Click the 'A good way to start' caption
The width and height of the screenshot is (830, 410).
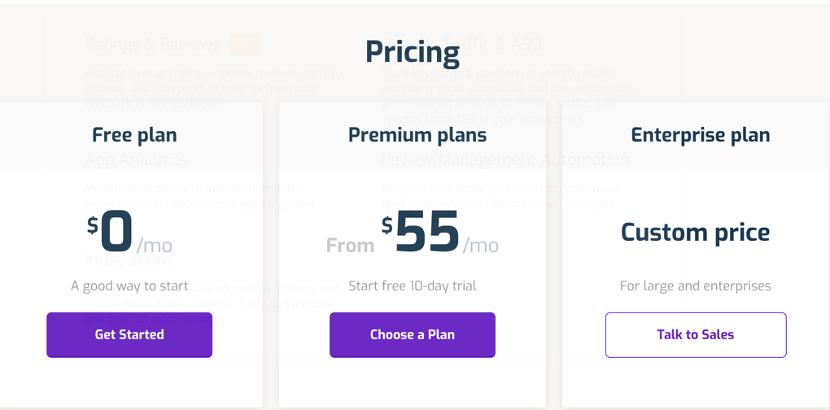(x=129, y=286)
